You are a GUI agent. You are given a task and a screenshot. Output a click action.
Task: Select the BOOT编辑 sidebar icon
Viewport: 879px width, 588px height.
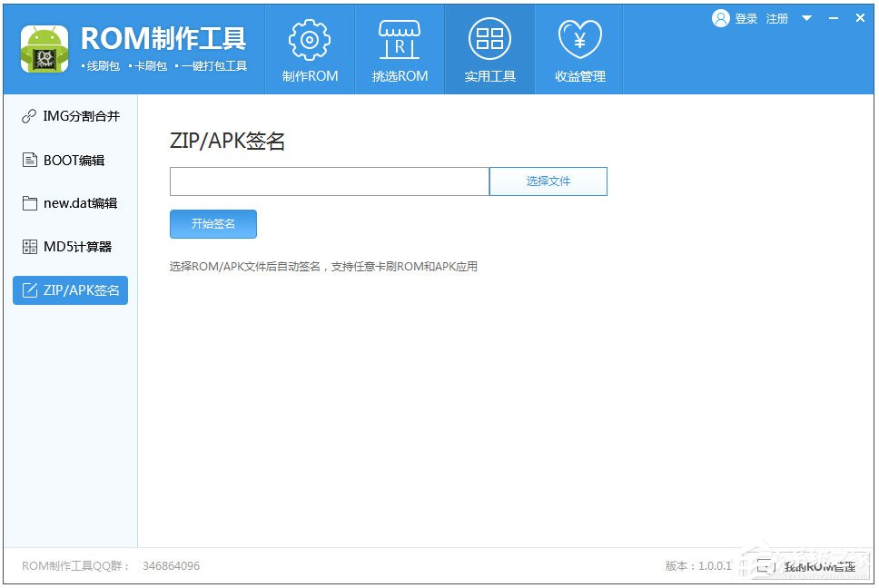click(x=27, y=160)
